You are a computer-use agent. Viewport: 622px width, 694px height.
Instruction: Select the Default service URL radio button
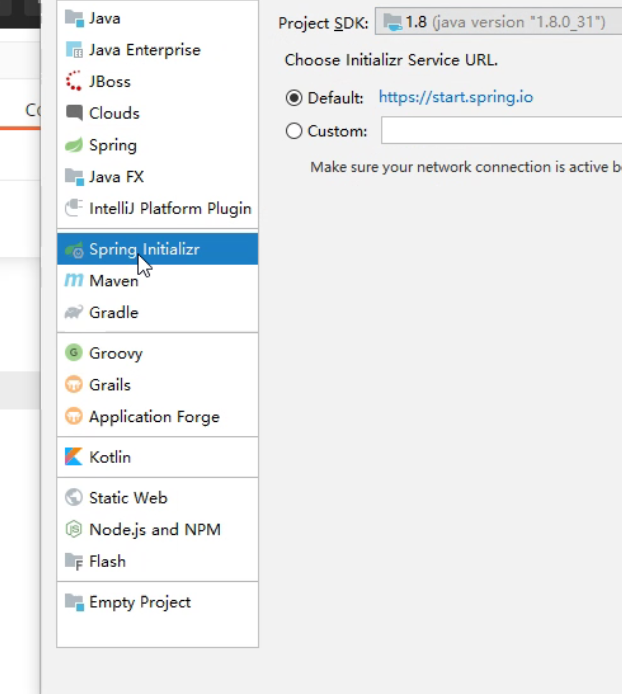click(x=294, y=98)
